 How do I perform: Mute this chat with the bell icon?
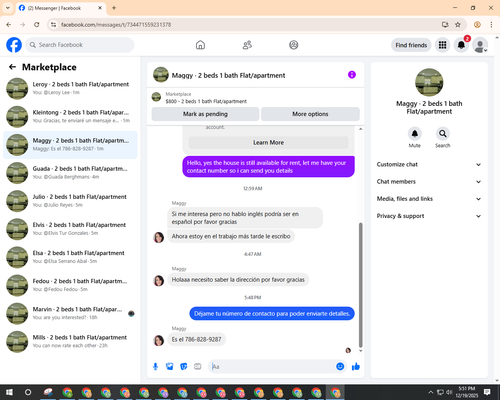(415, 134)
